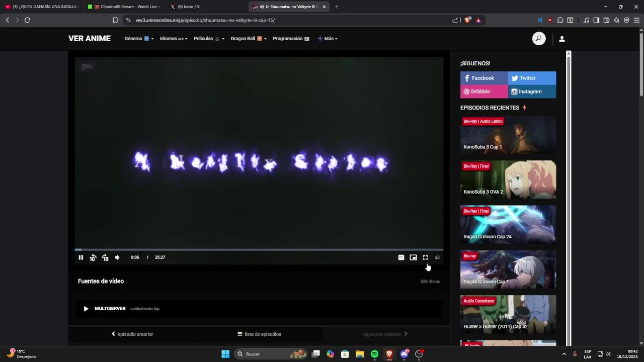Toggle closed captions in the video player
The height and width of the screenshot is (362, 644).
(x=401, y=257)
